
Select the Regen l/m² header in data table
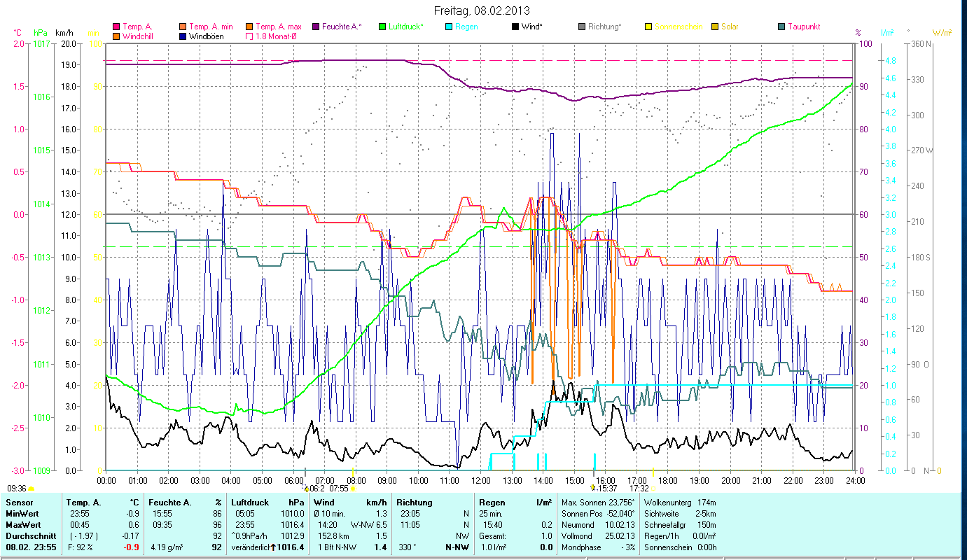tap(515, 503)
